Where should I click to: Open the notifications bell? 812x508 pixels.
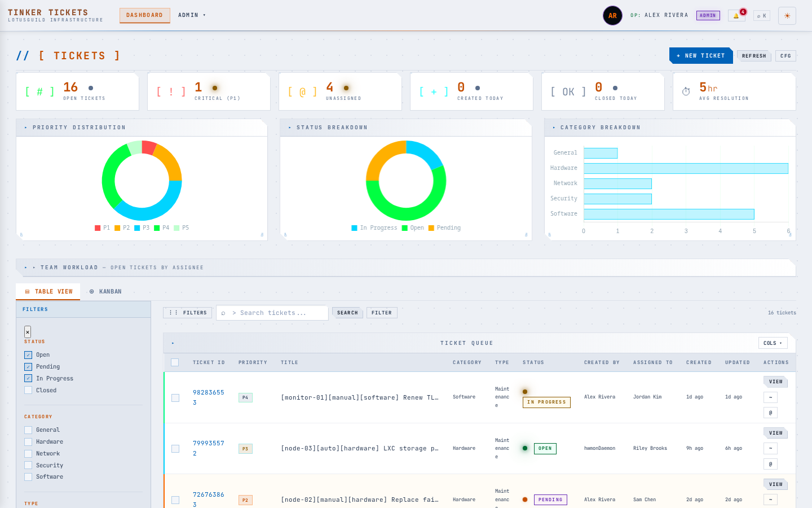coord(736,16)
